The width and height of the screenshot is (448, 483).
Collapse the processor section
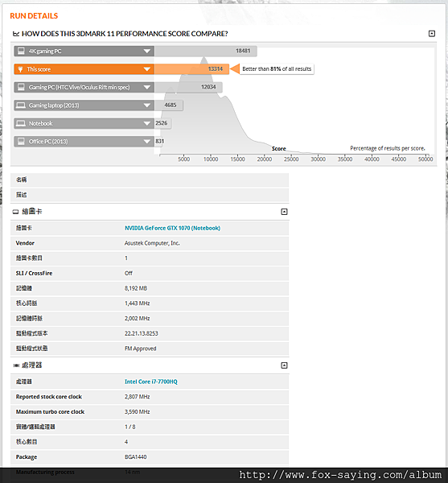pyautogui.click(x=284, y=365)
